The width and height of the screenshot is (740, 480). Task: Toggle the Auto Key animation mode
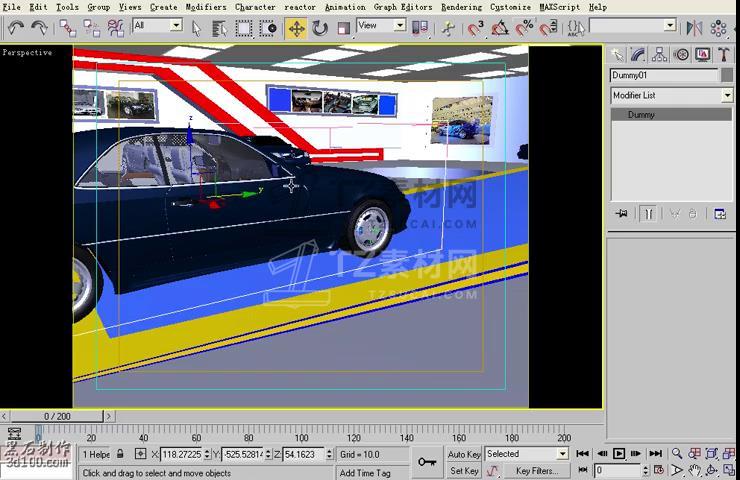point(463,454)
